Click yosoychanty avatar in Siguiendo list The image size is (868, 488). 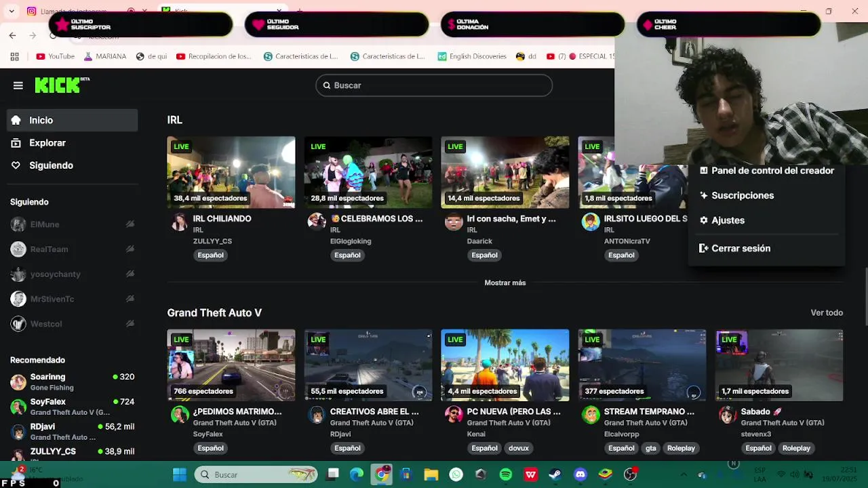[x=18, y=274]
